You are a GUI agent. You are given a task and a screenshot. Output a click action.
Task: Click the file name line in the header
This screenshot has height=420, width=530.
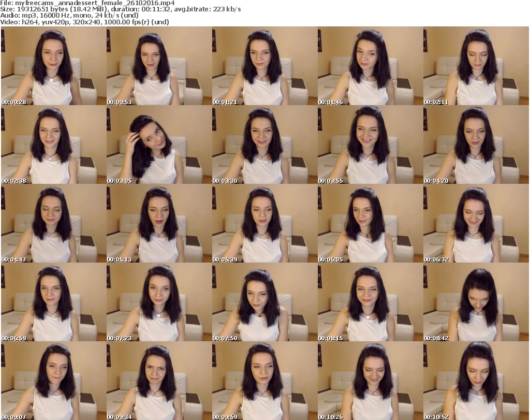click(87, 3)
